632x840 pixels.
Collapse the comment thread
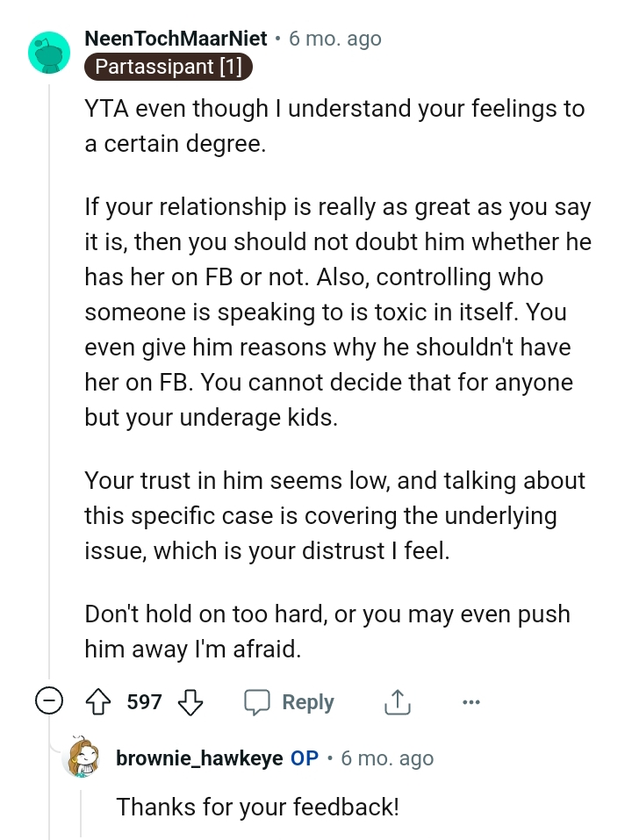coord(48,702)
